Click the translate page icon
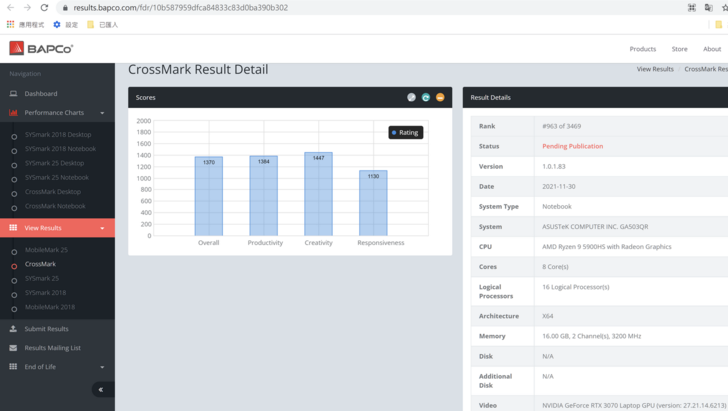 [708, 7]
